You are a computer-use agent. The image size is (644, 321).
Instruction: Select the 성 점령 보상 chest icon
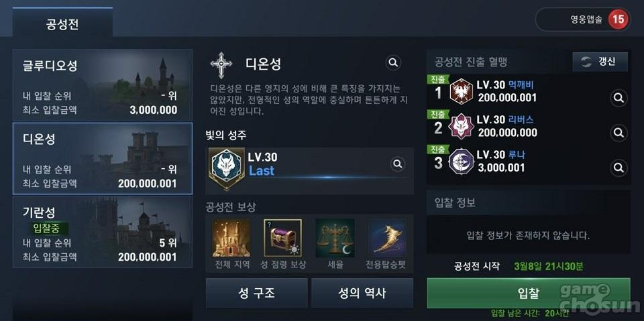pos(282,238)
